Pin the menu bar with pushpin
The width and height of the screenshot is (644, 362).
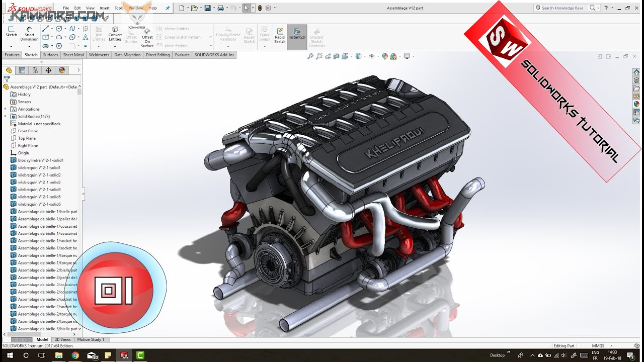[168, 8]
